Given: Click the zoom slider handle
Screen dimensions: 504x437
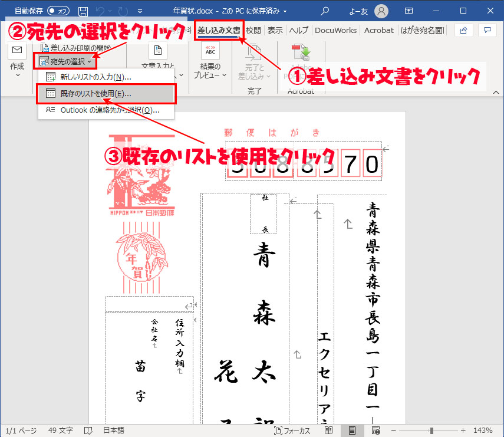Looking at the screenshot, I should pos(431,431).
